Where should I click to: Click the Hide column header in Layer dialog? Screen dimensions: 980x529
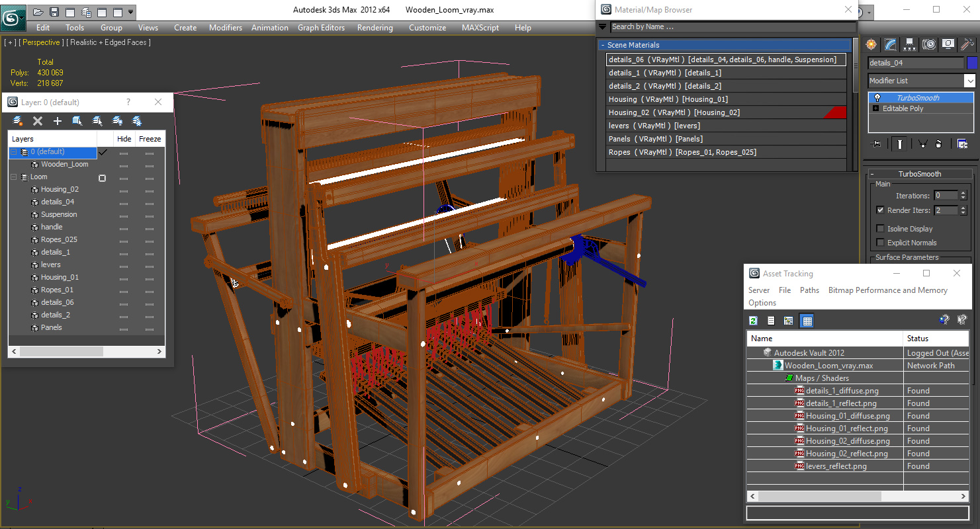[124, 139]
